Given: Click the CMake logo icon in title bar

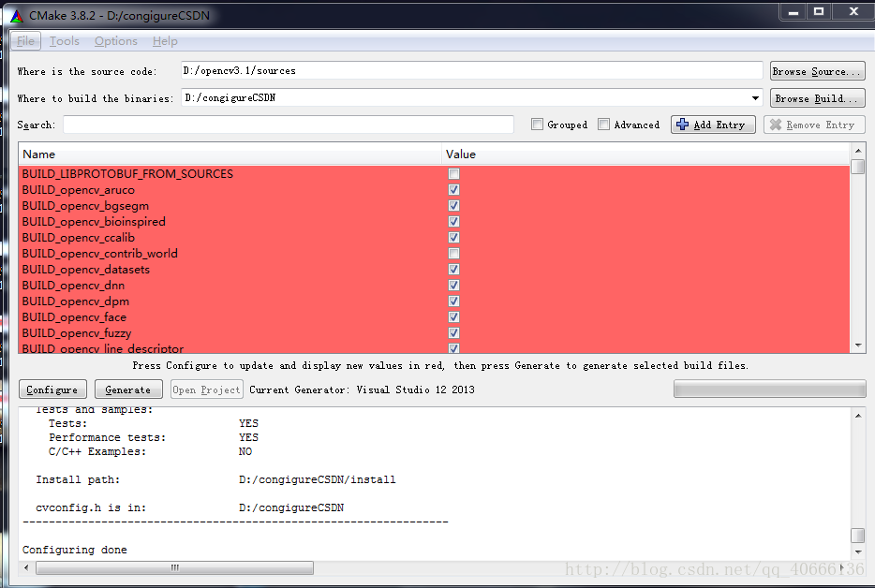Looking at the screenshot, I should click(17, 16).
